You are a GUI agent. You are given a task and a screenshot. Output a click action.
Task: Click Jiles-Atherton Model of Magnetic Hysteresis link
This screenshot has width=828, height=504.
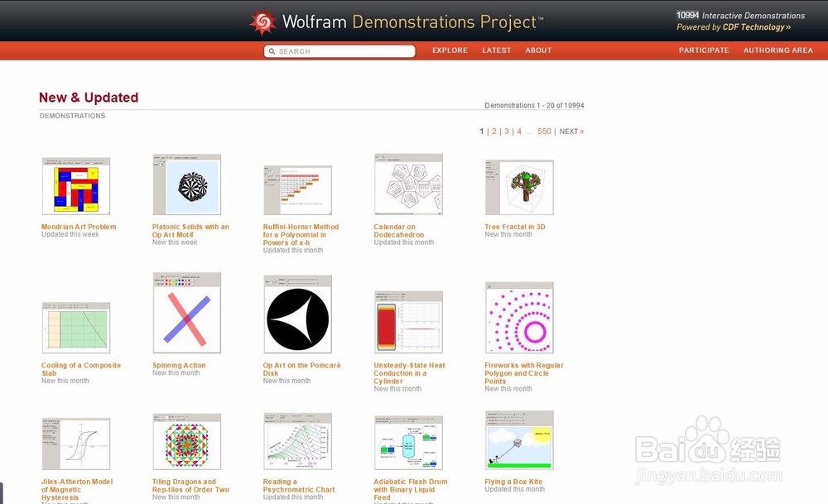click(77, 489)
